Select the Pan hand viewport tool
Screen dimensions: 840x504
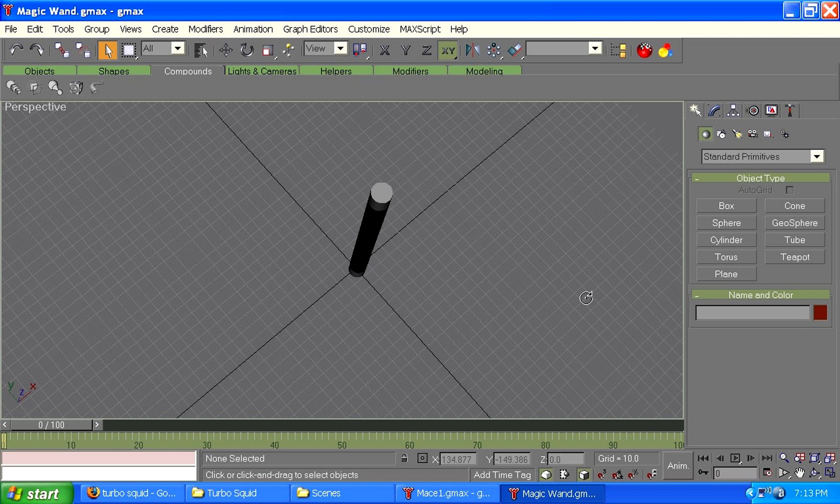(799, 473)
